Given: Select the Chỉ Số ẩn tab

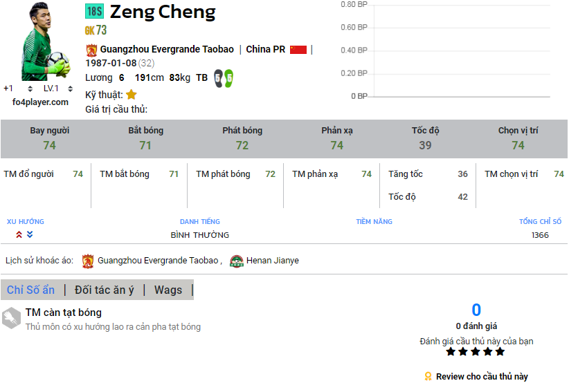Looking at the screenshot, I should 30,290.
